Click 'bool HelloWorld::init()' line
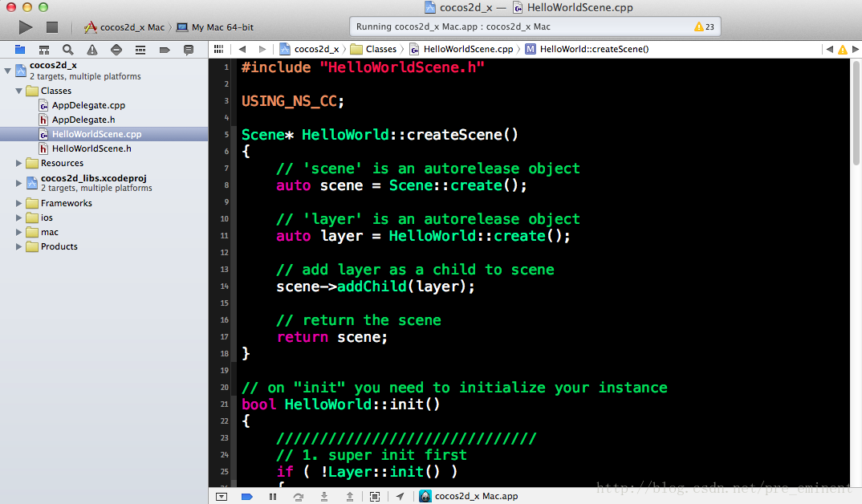This screenshot has width=862, height=504. [341, 404]
